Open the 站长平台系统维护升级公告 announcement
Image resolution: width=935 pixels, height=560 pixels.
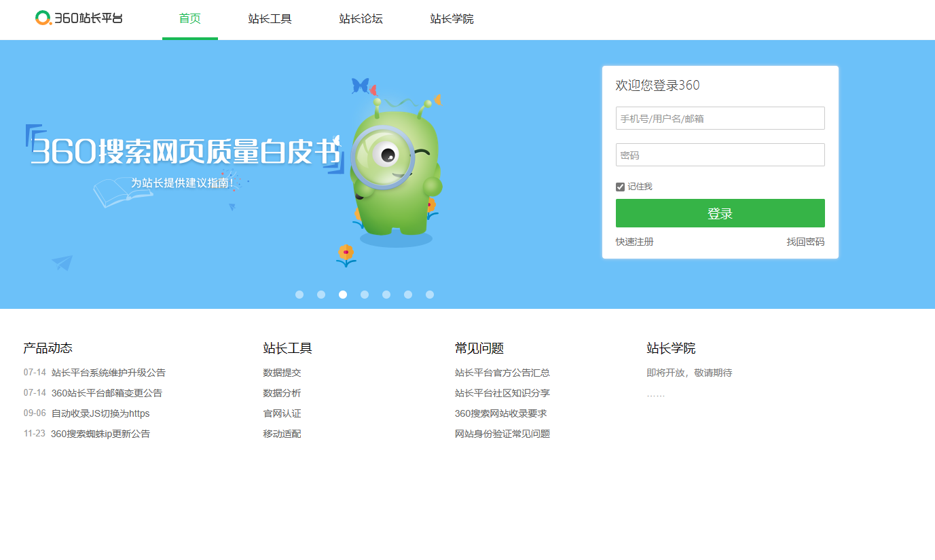click(x=108, y=373)
